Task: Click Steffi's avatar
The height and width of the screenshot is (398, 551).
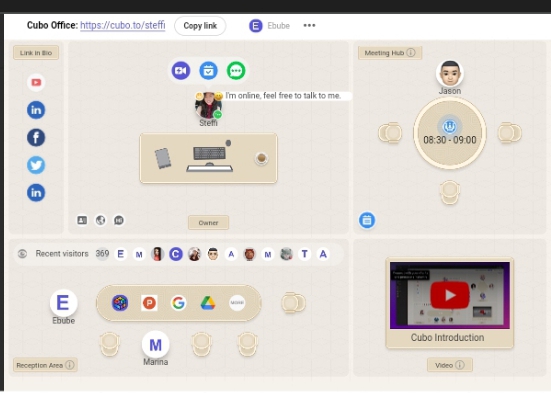Action: (208, 105)
